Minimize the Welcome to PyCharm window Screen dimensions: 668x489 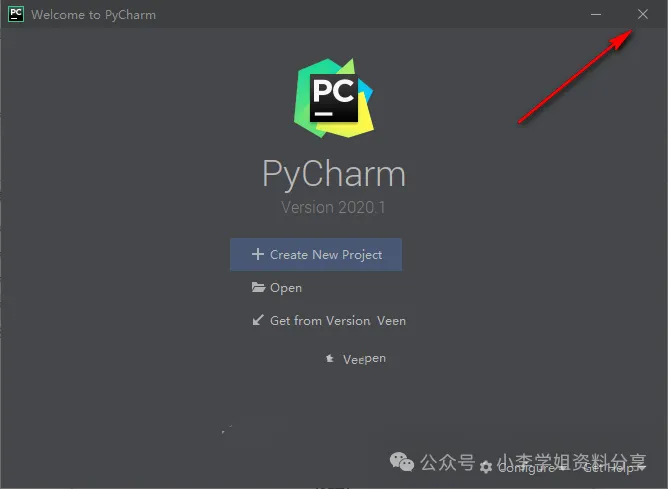click(596, 14)
